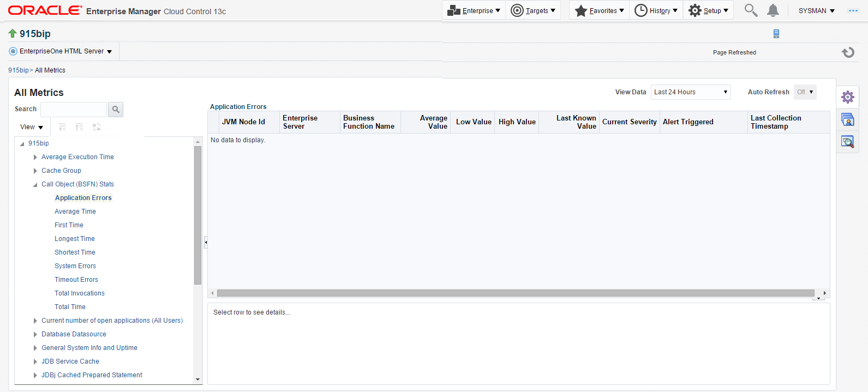Open the alerts bell icon
The width and height of the screenshot is (868, 392).
click(x=773, y=10)
